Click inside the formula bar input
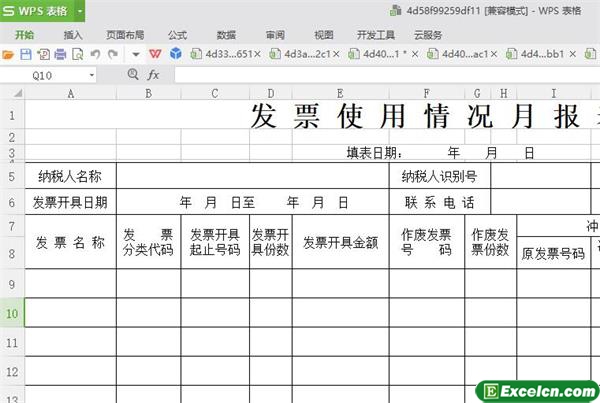 coord(380,75)
